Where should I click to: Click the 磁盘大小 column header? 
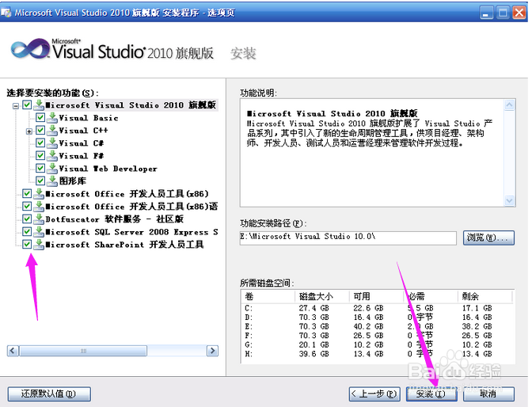point(322,296)
